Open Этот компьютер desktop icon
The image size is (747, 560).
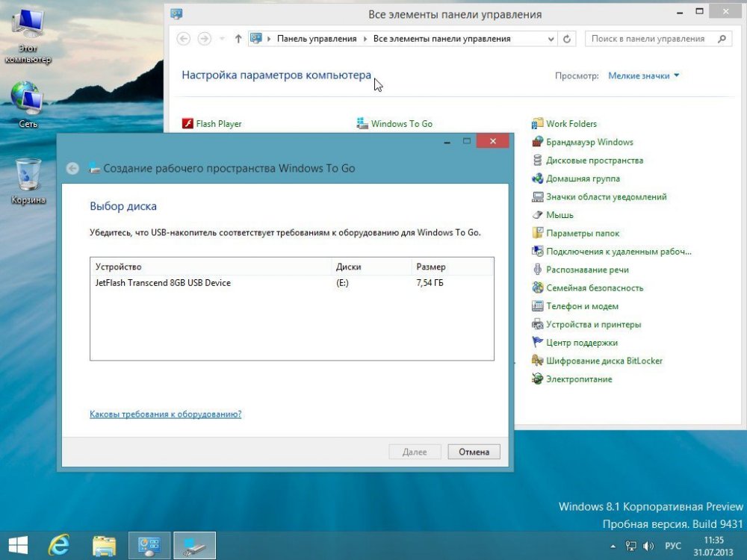click(x=28, y=24)
